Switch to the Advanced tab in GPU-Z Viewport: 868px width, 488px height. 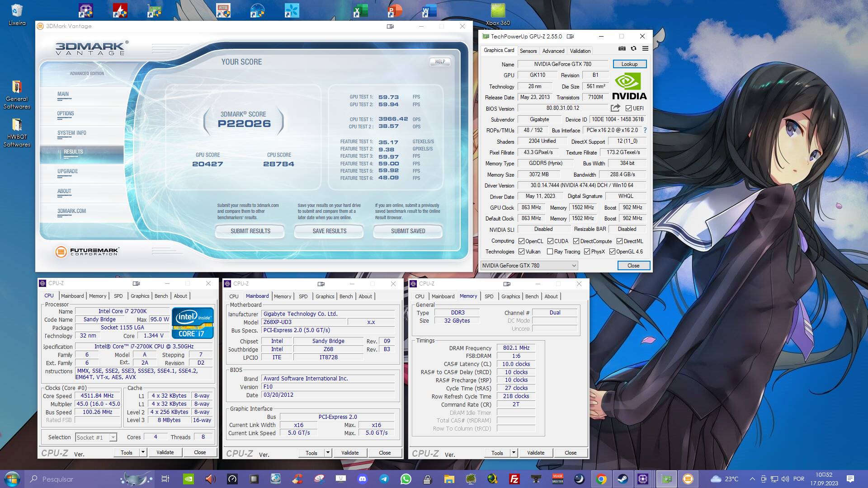point(553,51)
